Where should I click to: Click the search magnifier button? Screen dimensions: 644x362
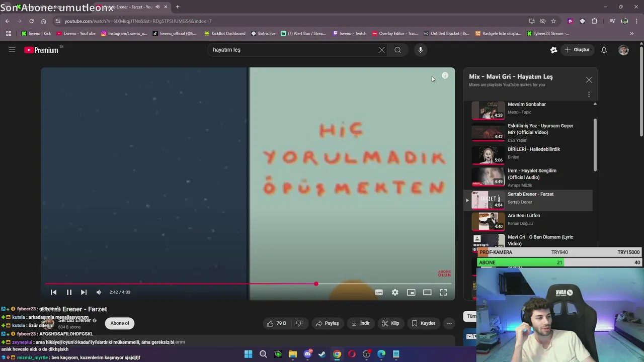(397, 50)
